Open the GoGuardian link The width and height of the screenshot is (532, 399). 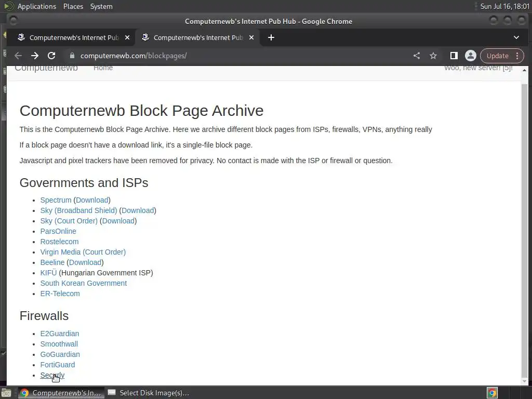[60, 354]
